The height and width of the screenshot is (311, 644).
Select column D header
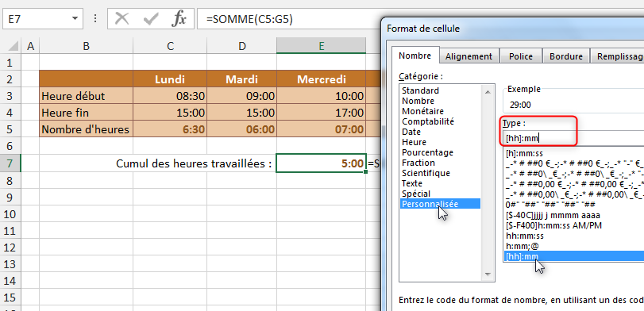point(242,46)
